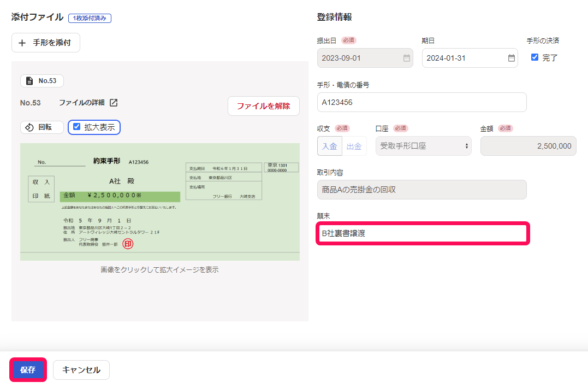Click the 1枚添付済み badge
The width and height of the screenshot is (588, 388).
tap(90, 18)
